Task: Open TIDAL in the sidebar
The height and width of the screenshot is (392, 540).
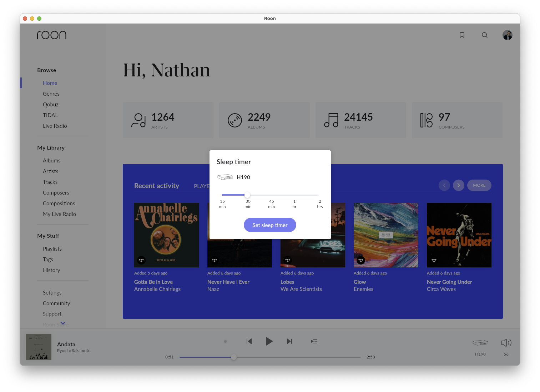Action: coord(50,115)
